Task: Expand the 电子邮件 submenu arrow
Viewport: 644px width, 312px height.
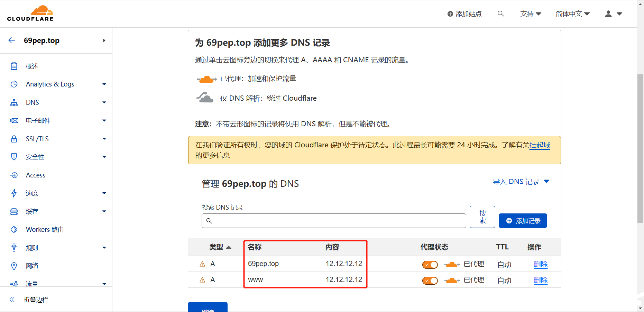Action: point(104,120)
